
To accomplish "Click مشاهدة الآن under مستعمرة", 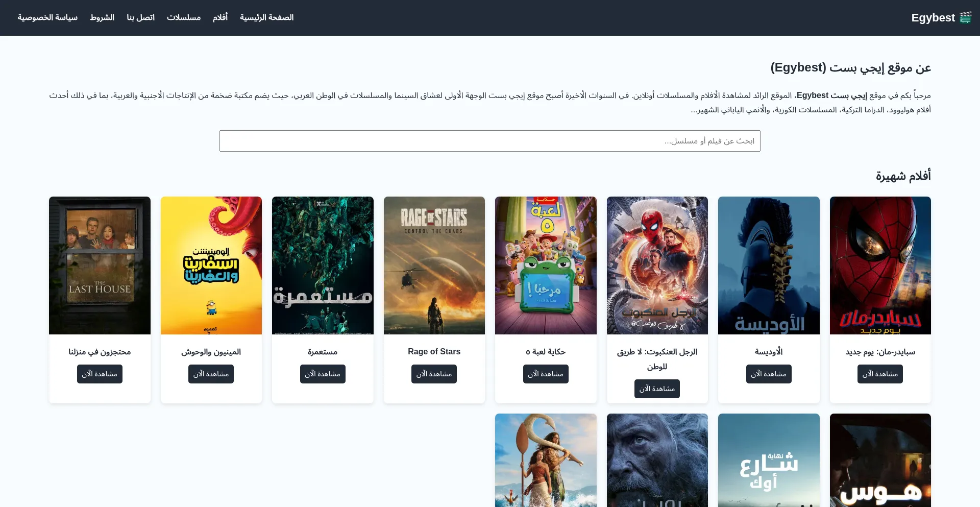I will pos(323,374).
